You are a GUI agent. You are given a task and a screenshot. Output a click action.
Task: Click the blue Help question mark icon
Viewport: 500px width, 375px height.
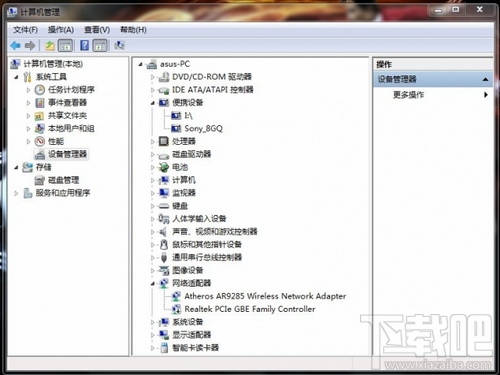tap(85, 45)
